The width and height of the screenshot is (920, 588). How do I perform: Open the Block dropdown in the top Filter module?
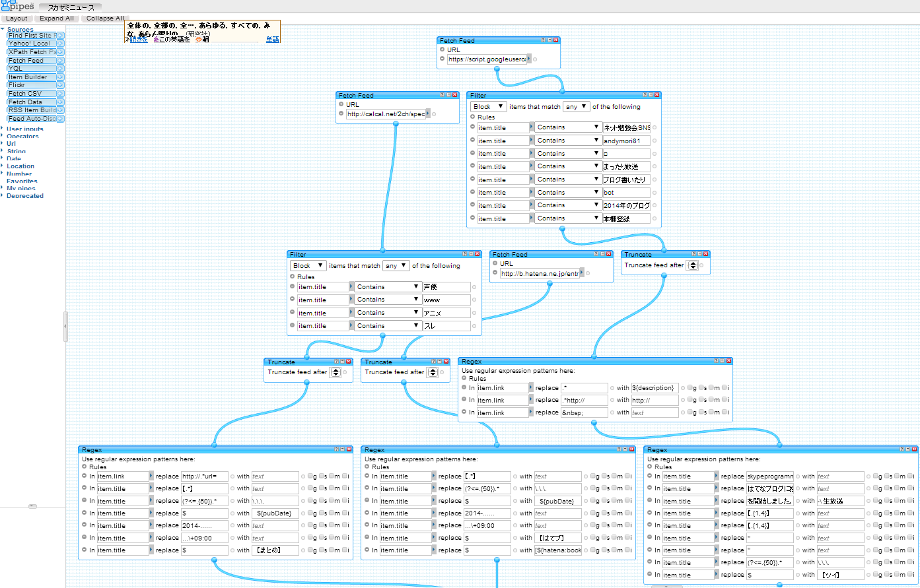click(489, 107)
